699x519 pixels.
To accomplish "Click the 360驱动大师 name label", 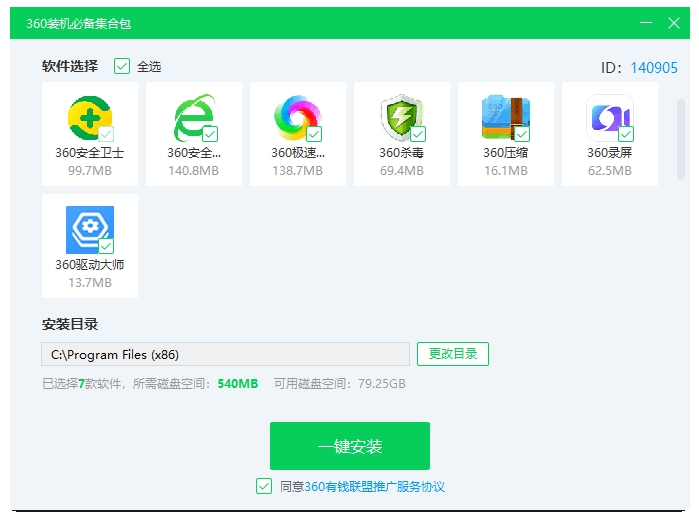I will pyautogui.click(x=90, y=265).
